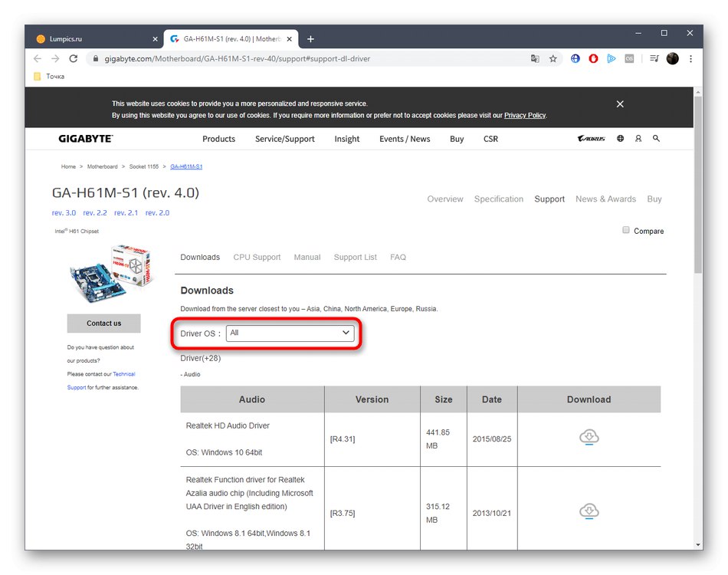The image size is (728, 575).
Task: Open the Events / News menu
Action: pyautogui.click(x=405, y=139)
